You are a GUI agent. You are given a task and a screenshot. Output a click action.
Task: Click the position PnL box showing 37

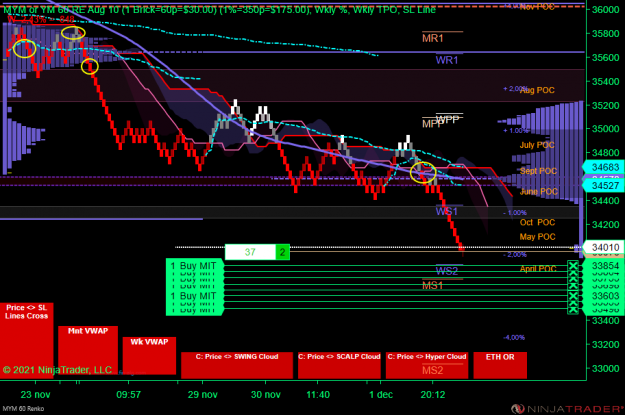(250, 252)
